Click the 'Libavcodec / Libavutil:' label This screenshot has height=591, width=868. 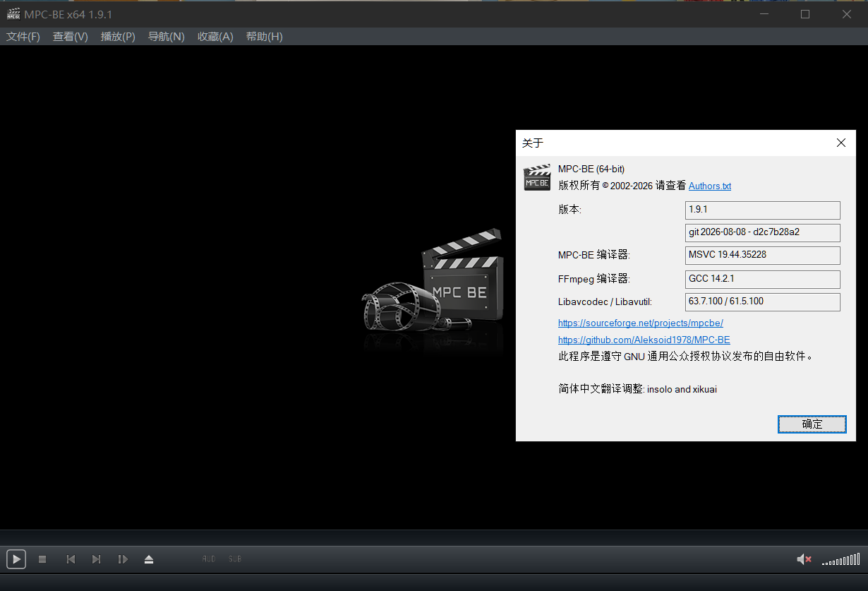605,302
